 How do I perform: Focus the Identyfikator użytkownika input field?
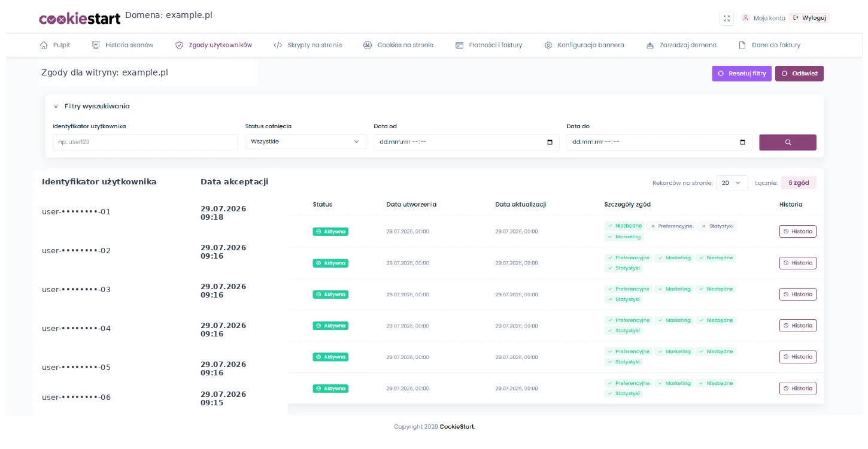(145, 142)
